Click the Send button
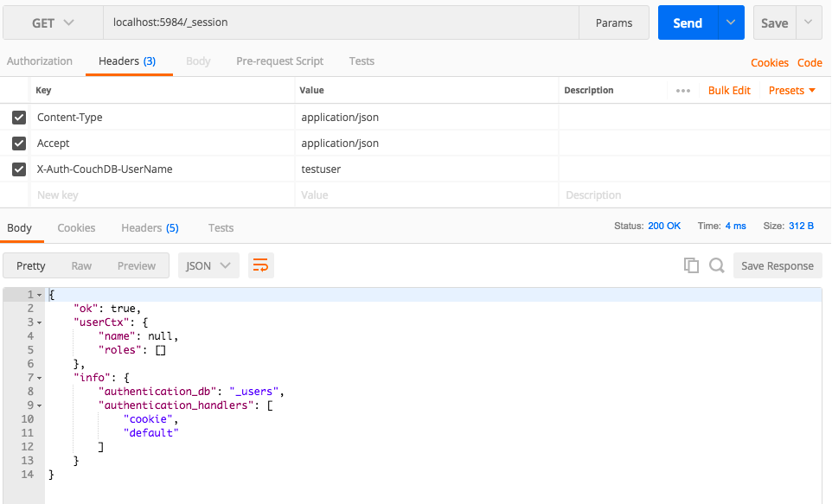The image size is (832, 504). [x=686, y=22]
